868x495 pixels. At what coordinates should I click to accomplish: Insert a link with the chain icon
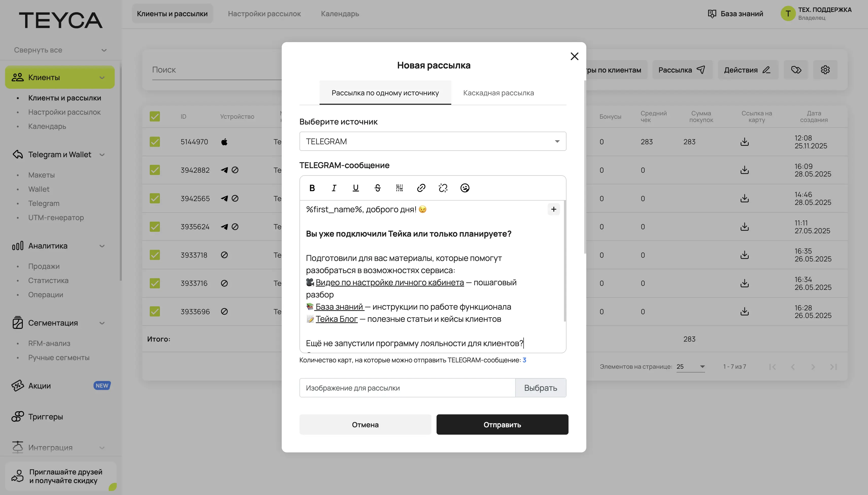pyautogui.click(x=421, y=188)
